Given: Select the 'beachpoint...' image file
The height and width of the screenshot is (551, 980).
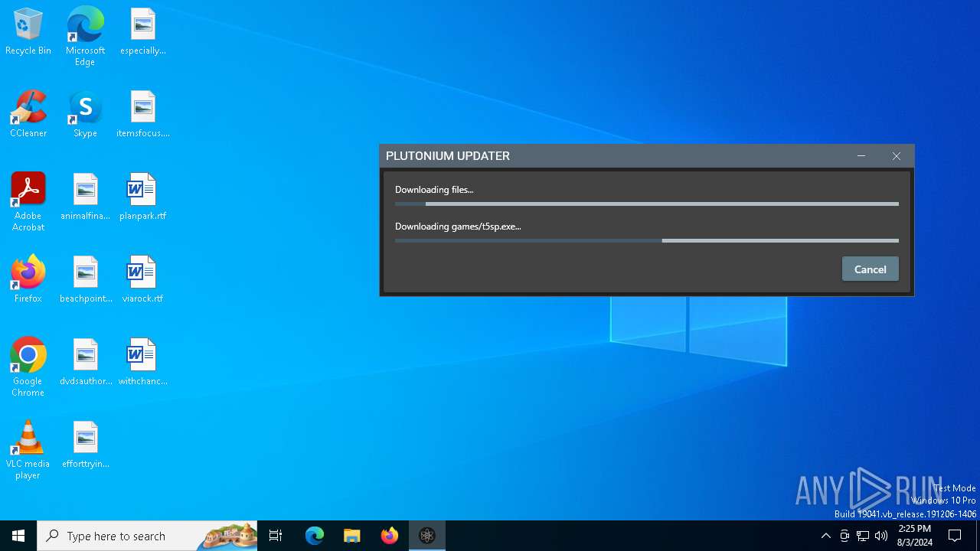Looking at the screenshot, I should (85, 280).
